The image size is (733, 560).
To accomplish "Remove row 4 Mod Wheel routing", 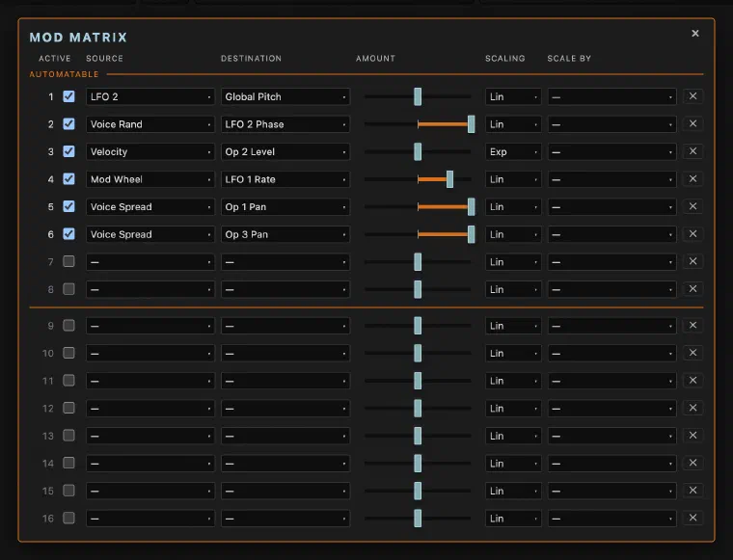I will coord(692,179).
